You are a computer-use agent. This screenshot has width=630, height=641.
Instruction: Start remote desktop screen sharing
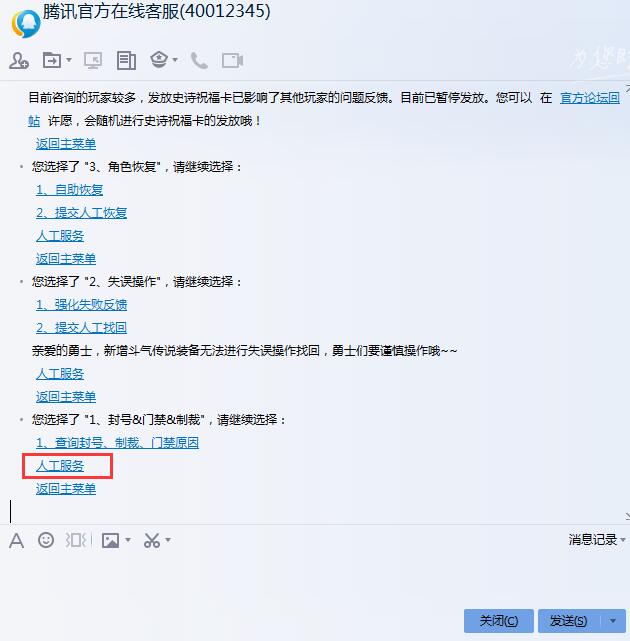pos(93,61)
